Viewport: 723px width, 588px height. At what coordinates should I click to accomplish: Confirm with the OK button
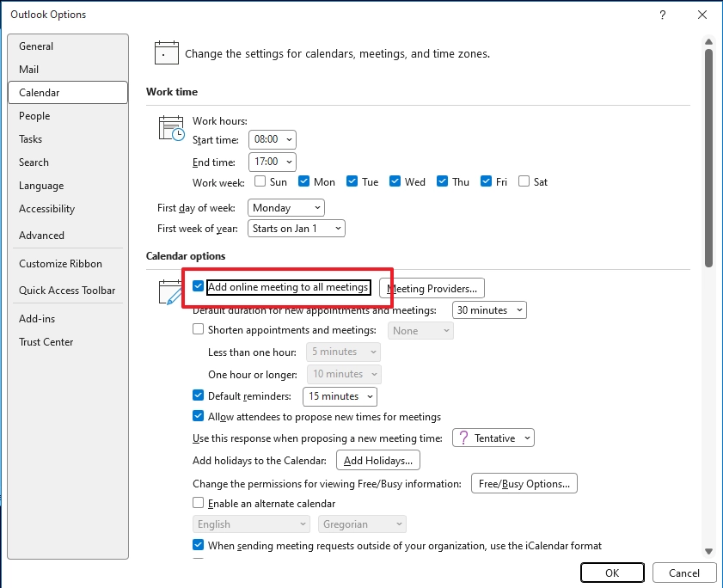click(612, 573)
